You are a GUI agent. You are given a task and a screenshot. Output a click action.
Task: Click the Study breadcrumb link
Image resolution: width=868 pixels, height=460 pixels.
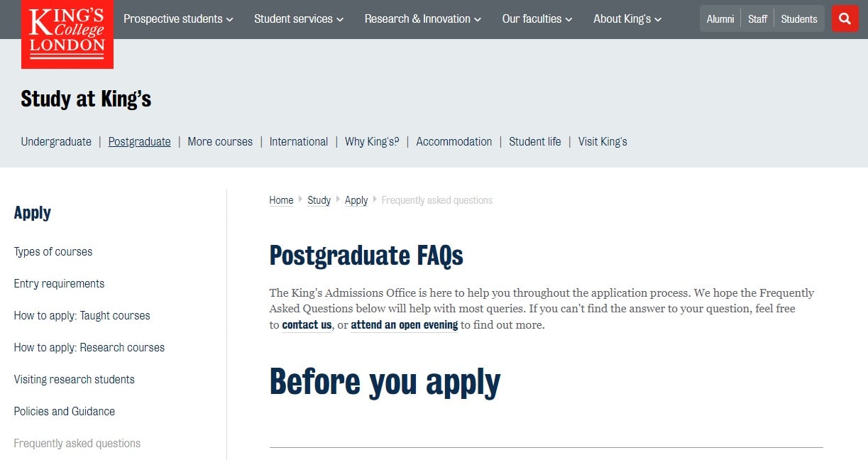click(319, 200)
